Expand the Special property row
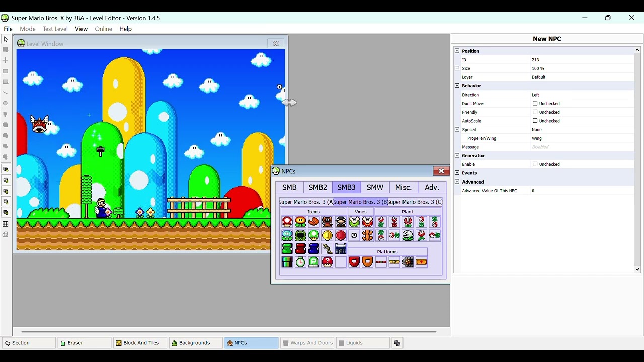The image size is (644, 362). click(x=457, y=129)
